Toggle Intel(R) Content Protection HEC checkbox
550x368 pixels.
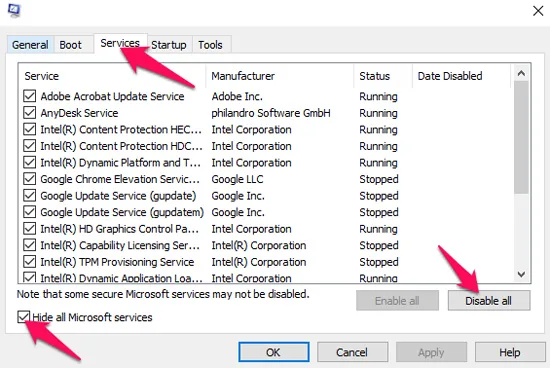tap(29, 129)
